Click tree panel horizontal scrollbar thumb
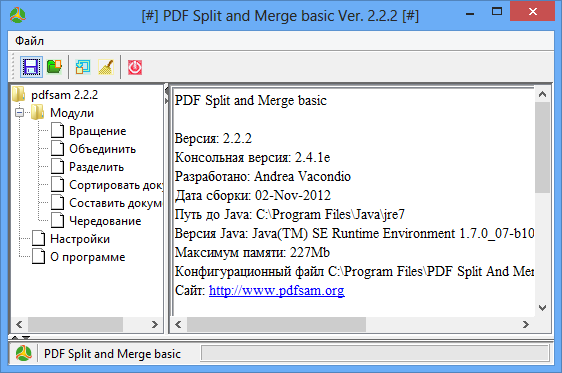Image resolution: width=562 pixels, height=373 pixels. [76, 324]
